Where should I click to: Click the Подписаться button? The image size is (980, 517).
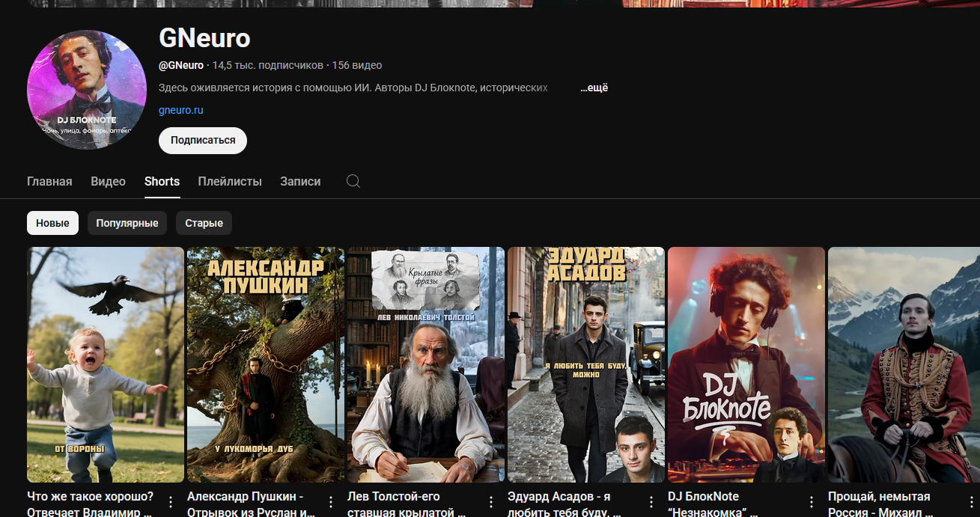[x=203, y=140]
